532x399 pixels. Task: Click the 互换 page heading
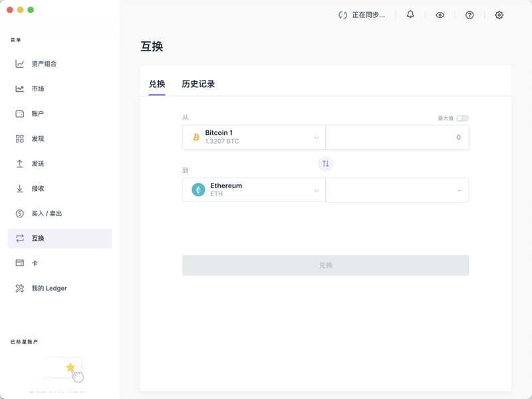[152, 47]
